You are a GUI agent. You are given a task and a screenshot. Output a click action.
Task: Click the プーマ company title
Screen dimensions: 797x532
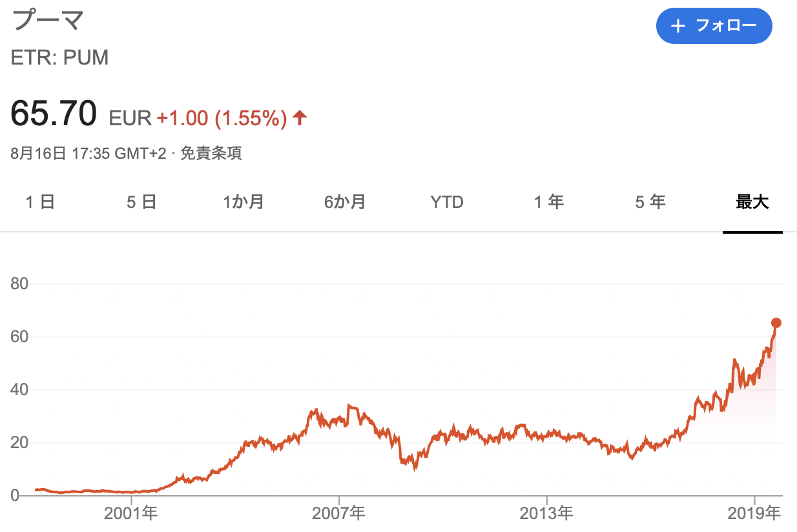(48, 21)
